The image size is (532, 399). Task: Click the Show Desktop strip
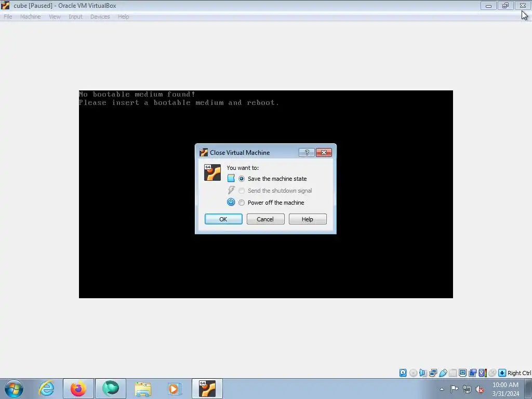pos(528,389)
